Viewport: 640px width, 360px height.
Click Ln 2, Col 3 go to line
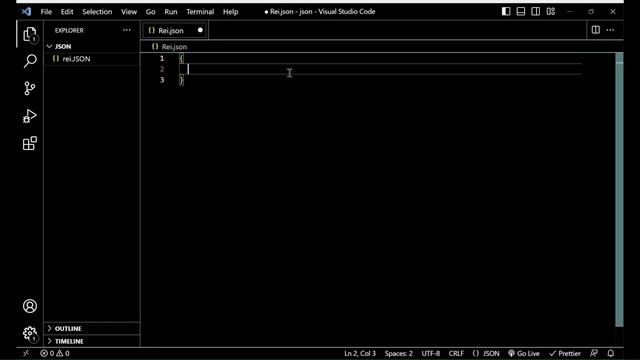360,353
